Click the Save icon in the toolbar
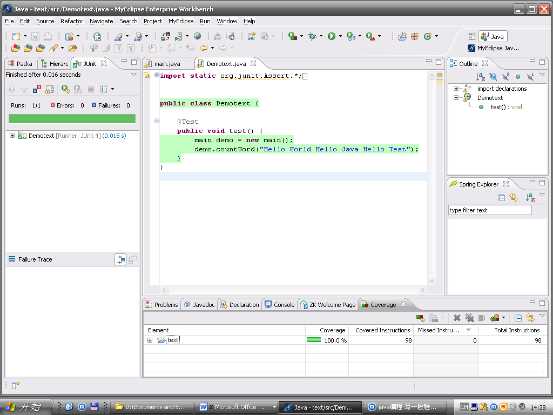 click(x=35, y=36)
